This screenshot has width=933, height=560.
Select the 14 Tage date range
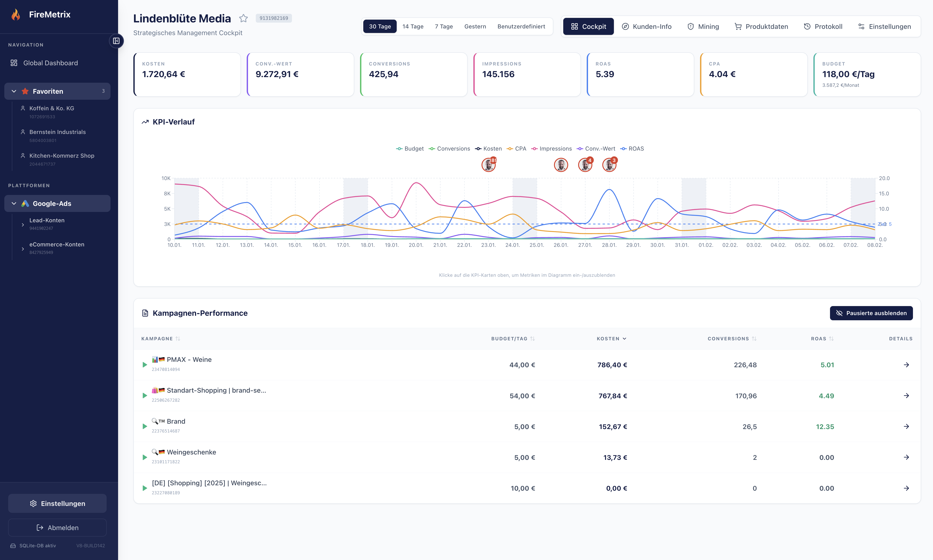(x=413, y=26)
